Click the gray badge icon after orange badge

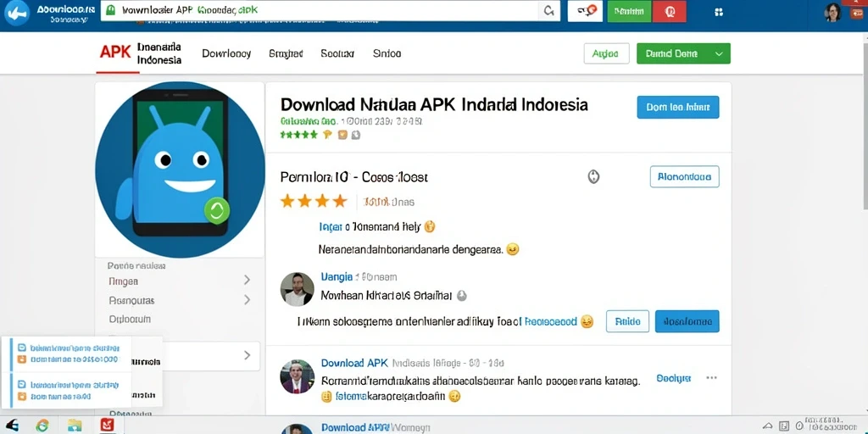pyautogui.click(x=355, y=135)
